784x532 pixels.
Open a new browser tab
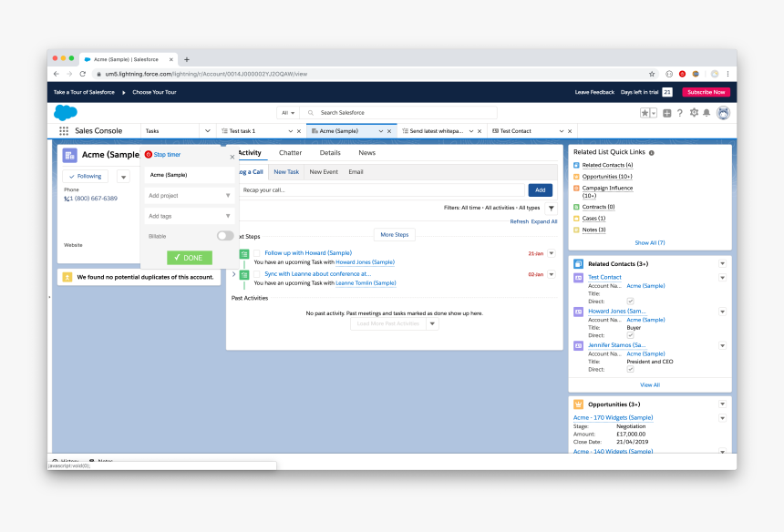tap(187, 59)
